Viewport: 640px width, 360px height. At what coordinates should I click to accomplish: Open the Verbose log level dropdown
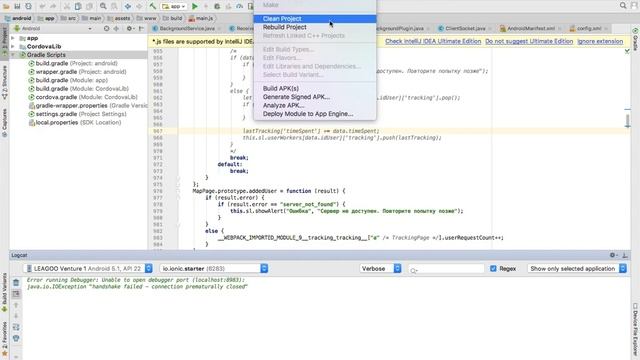(x=380, y=268)
